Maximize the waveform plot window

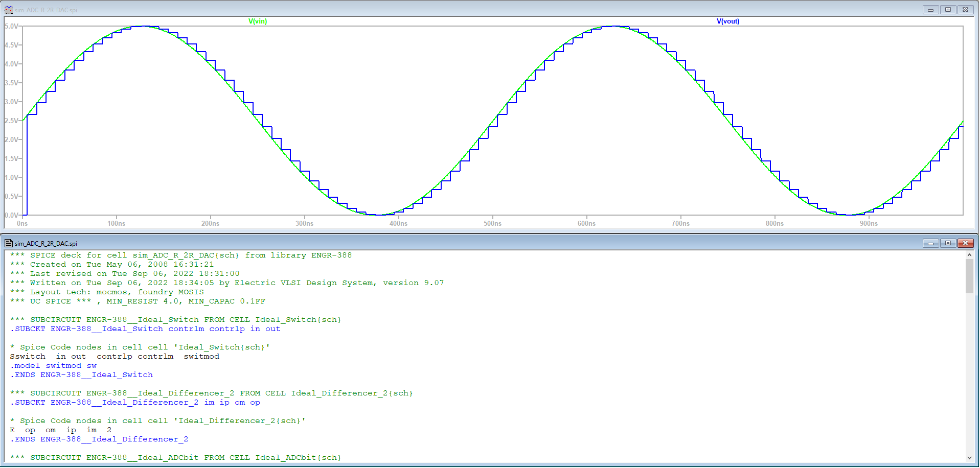tap(948, 10)
